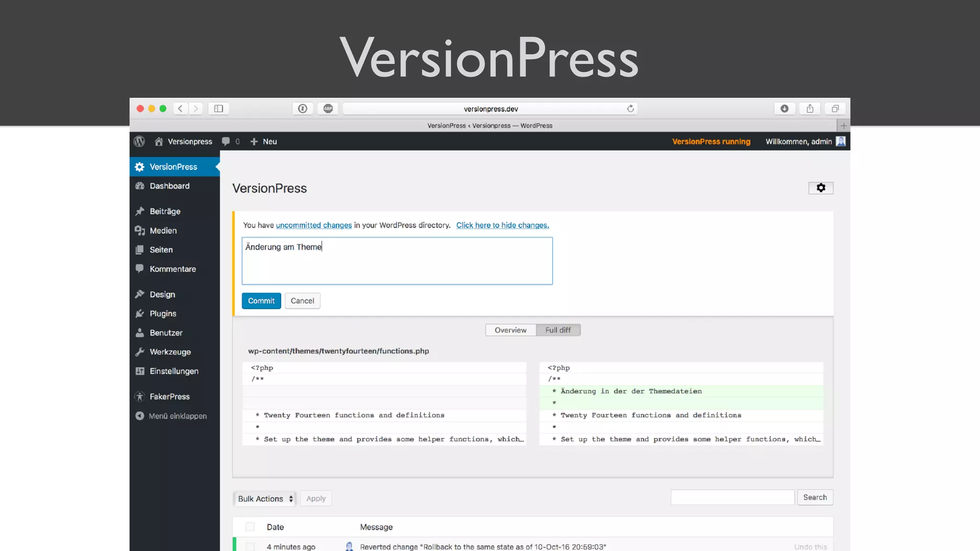Viewport: 980px width, 551px height.
Task: Open the Adblock Plus extension icon
Action: coord(328,109)
